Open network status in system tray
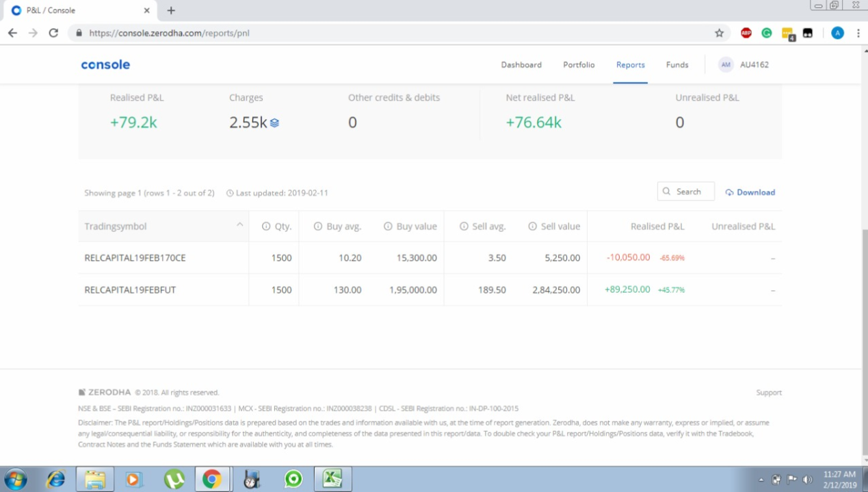The width and height of the screenshot is (868, 492). [x=776, y=480]
